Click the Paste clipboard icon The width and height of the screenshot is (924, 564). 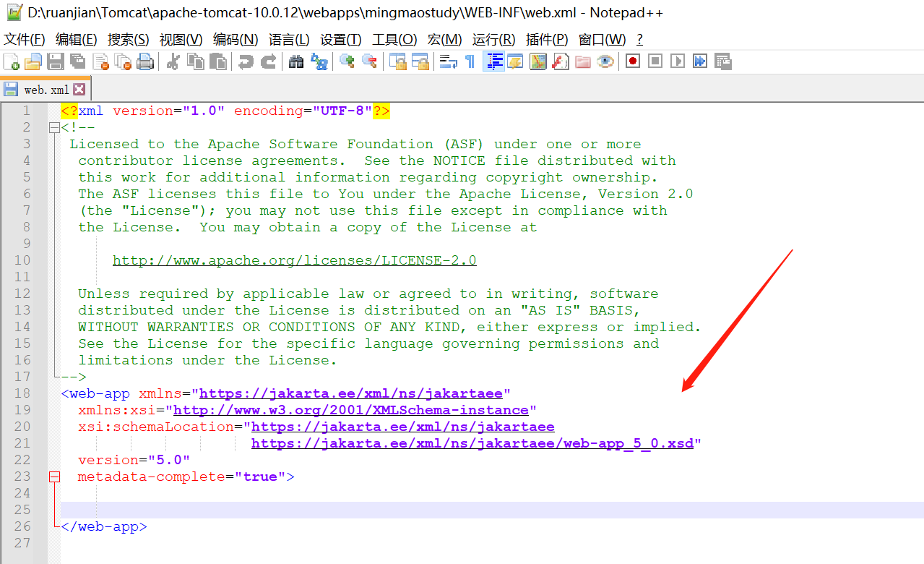click(217, 61)
